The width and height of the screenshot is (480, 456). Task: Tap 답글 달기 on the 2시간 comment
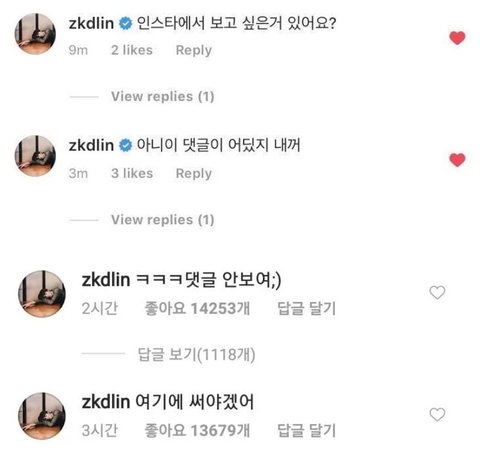307,308
